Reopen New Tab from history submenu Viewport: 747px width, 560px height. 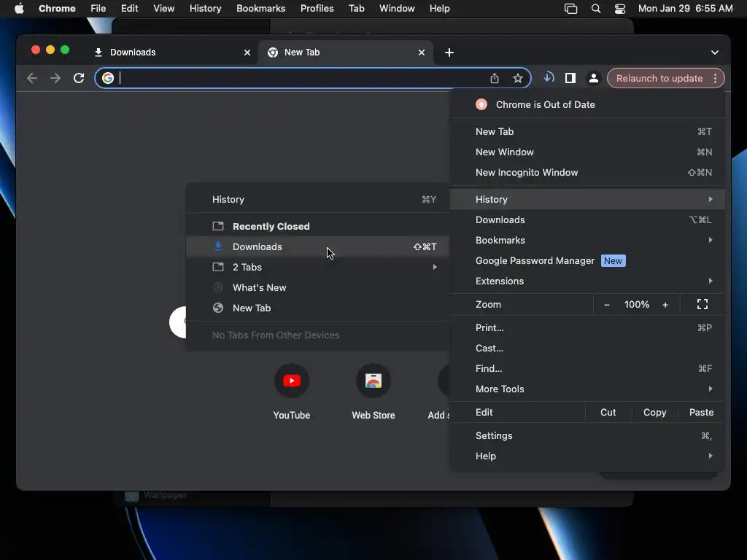point(318,308)
